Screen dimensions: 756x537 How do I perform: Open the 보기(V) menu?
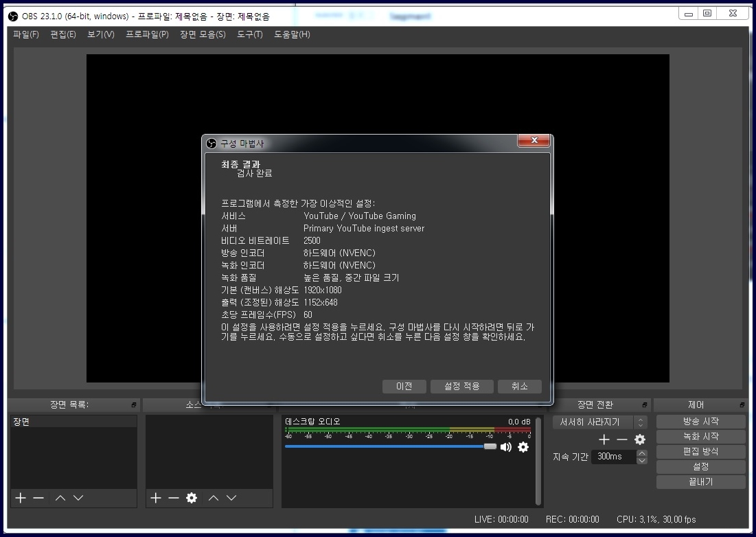pyautogui.click(x=101, y=34)
